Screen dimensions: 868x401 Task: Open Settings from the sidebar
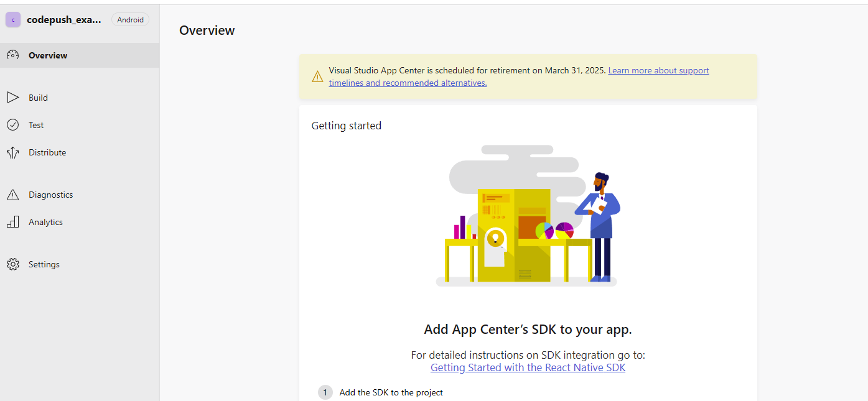coord(80,264)
